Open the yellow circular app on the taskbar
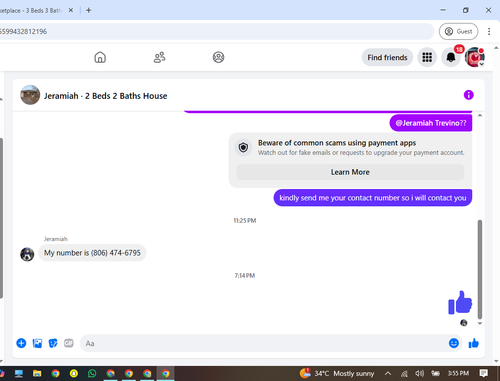500x381 pixels. (x=74, y=373)
